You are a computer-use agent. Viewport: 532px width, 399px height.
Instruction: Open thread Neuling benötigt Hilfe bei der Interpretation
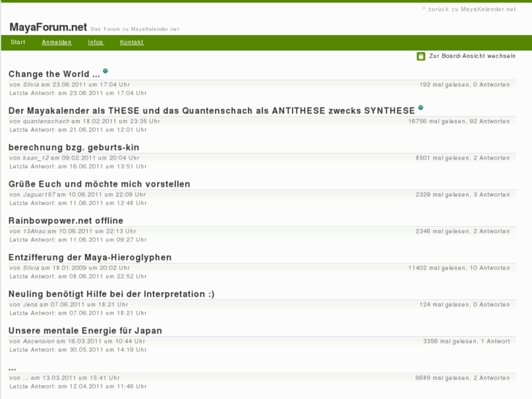[112, 294]
